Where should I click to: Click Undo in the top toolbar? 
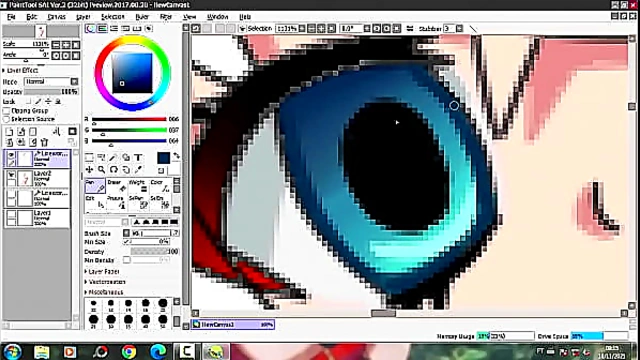pos(196,29)
